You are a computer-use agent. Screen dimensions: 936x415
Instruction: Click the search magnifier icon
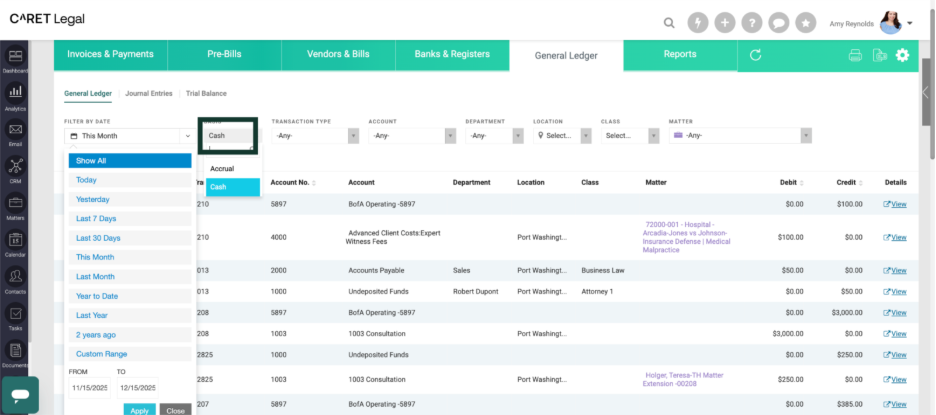669,23
